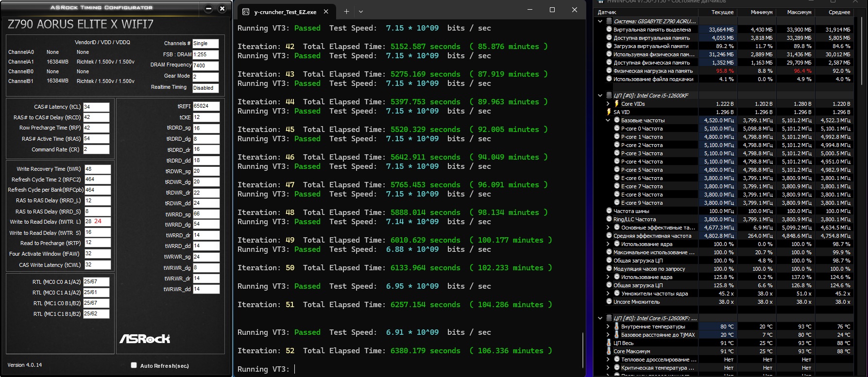The image size is (868, 377).
Task: Click the icon for Uncore Множитель
Action: (609, 302)
